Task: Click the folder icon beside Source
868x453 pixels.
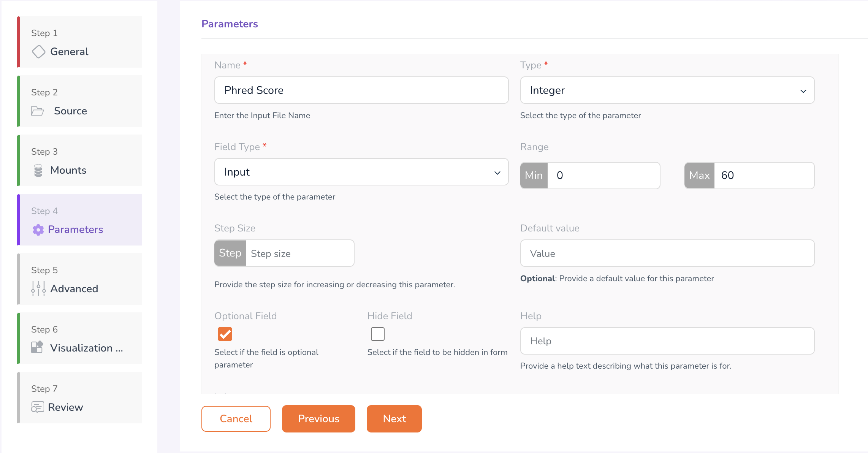Action: [37, 111]
